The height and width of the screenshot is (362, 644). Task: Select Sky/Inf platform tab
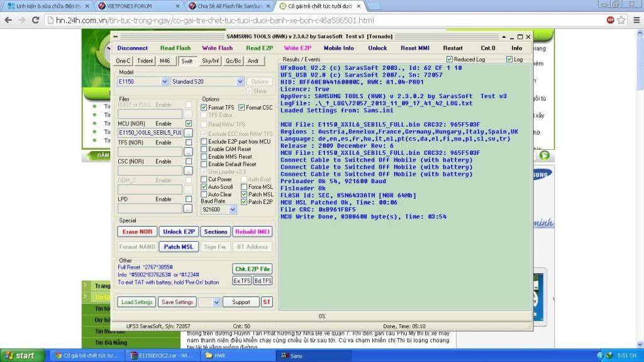tap(210, 61)
